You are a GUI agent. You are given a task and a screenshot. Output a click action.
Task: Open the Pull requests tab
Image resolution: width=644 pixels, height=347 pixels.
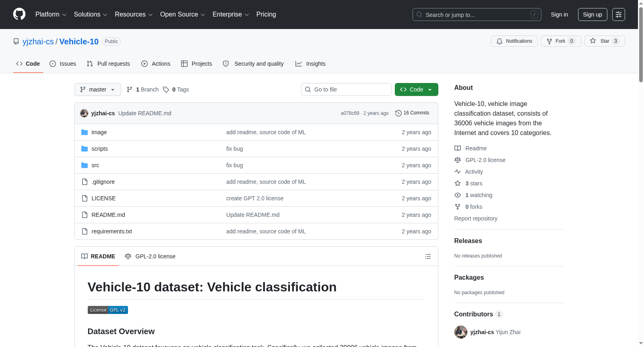(108, 64)
